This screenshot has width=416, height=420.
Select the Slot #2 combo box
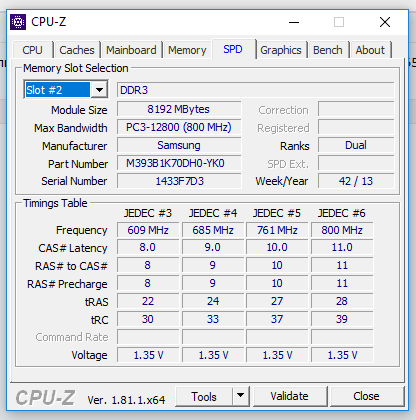click(x=66, y=90)
